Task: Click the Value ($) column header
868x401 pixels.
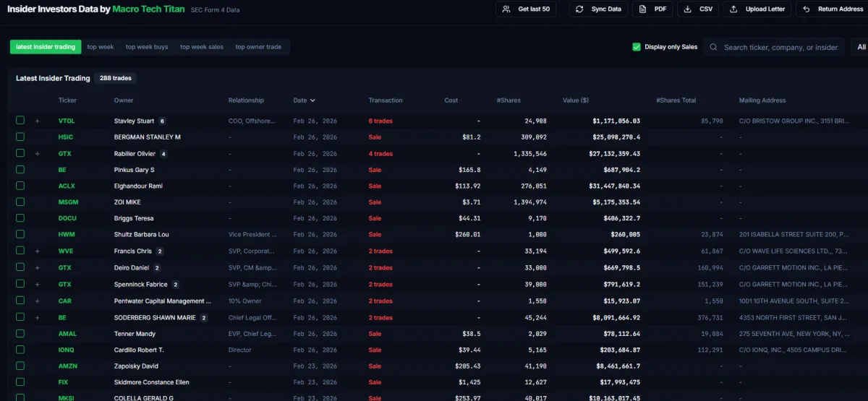Action: 575,100
